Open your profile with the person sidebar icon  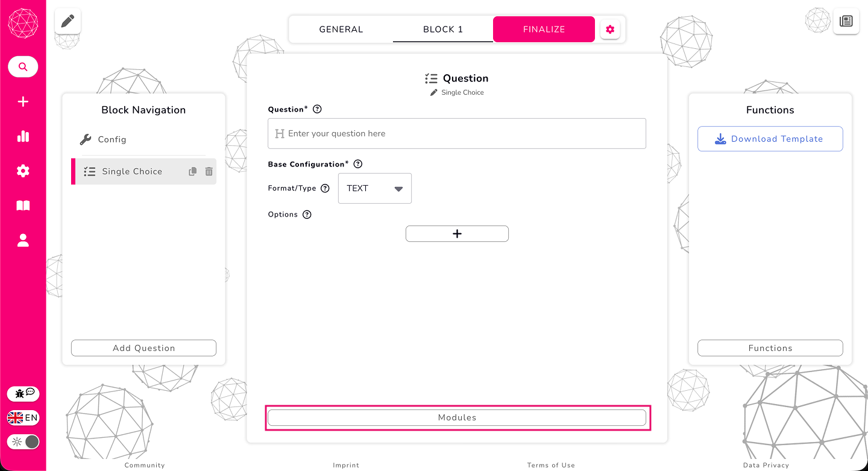(23, 240)
